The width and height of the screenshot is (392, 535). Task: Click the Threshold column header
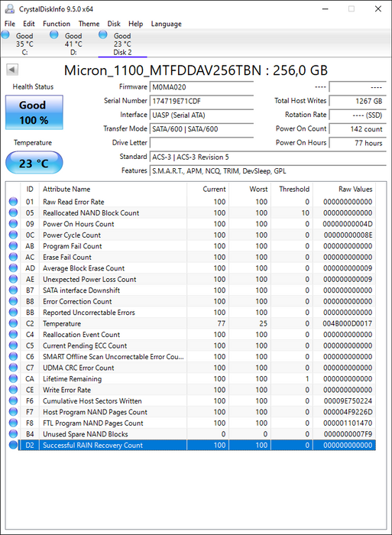[292, 189]
